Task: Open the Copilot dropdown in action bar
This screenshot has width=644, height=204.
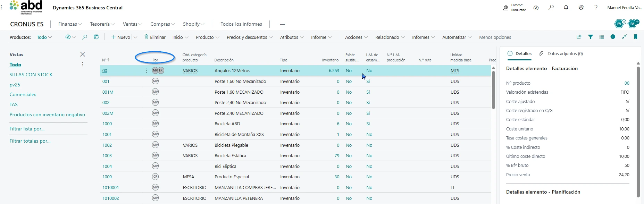Action: click(x=70, y=37)
